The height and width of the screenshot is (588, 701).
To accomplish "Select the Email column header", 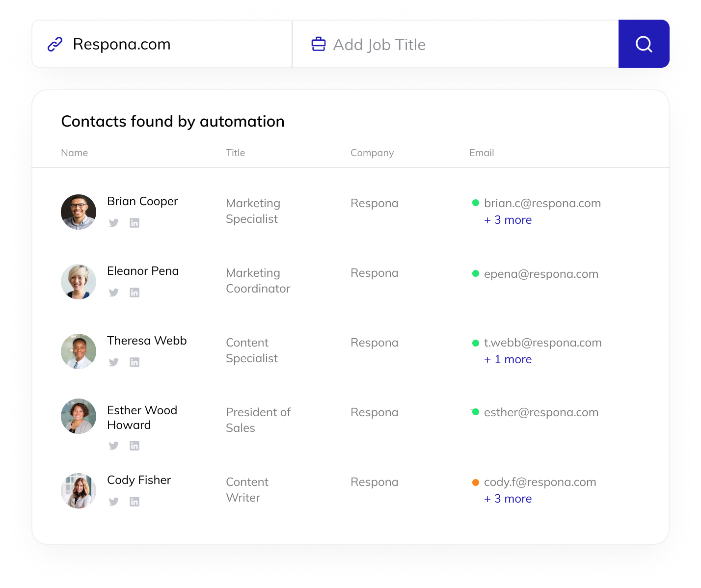I will coord(482,153).
